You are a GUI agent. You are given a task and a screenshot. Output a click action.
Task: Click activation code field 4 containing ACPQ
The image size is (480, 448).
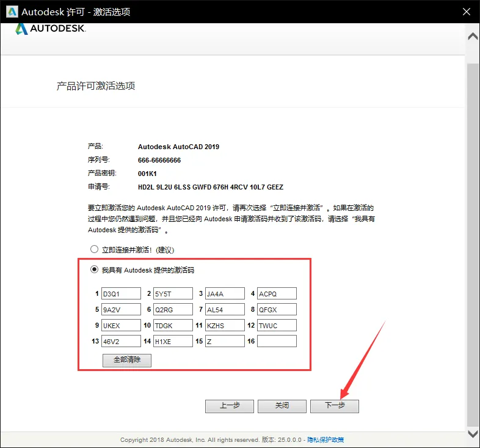tap(277, 293)
